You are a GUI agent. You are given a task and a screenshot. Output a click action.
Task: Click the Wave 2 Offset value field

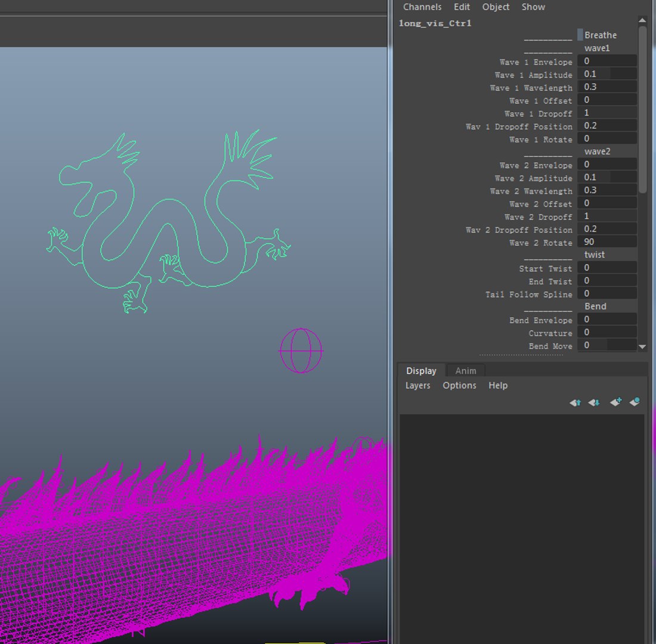(x=607, y=203)
